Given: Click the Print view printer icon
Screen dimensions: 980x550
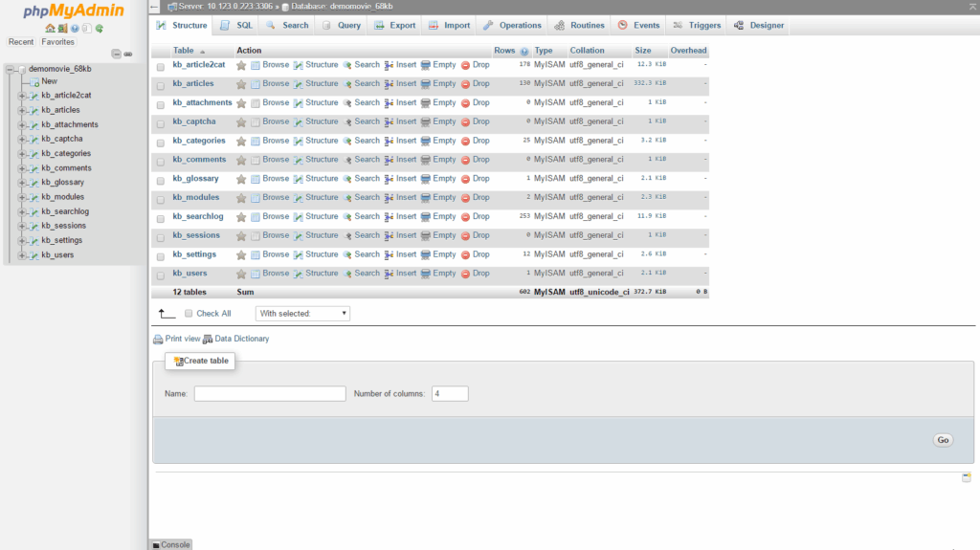Looking at the screenshot, I should [x=158, y=340].
